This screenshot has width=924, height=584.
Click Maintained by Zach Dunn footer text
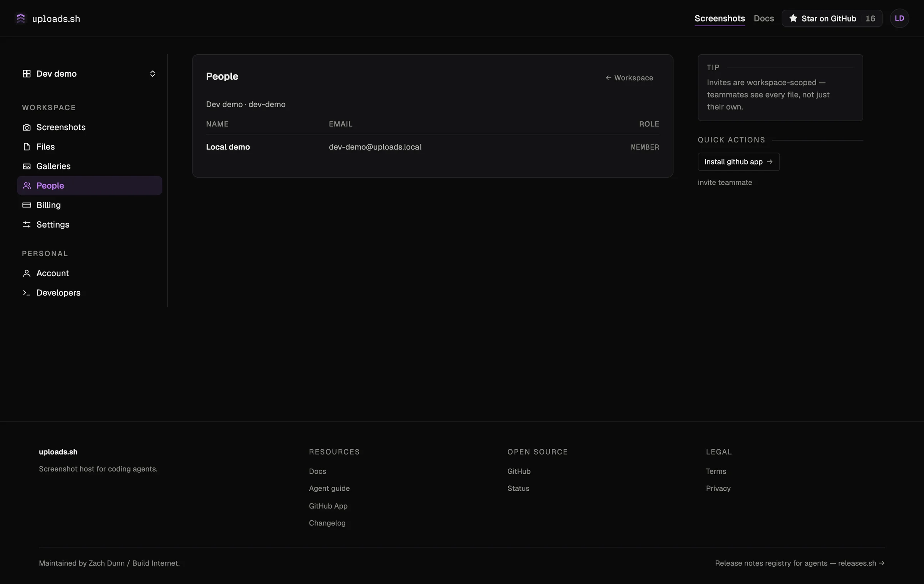[x=109, y=563]
